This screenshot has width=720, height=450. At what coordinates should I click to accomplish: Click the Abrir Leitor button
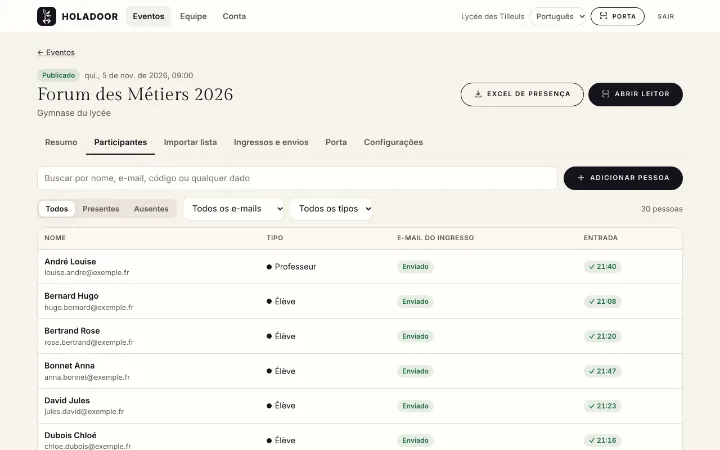pyautogui.click(x=636, y=94)
